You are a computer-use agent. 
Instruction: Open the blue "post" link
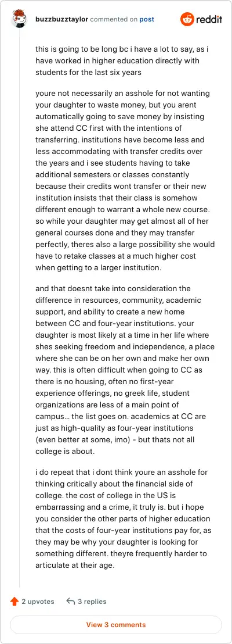coord(147,19)
